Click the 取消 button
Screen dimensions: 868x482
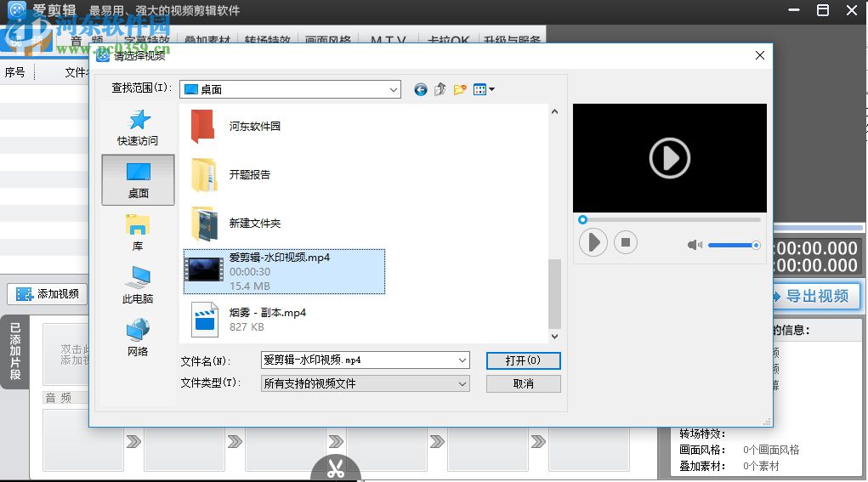pyautogui.click(x=523, y=384)
